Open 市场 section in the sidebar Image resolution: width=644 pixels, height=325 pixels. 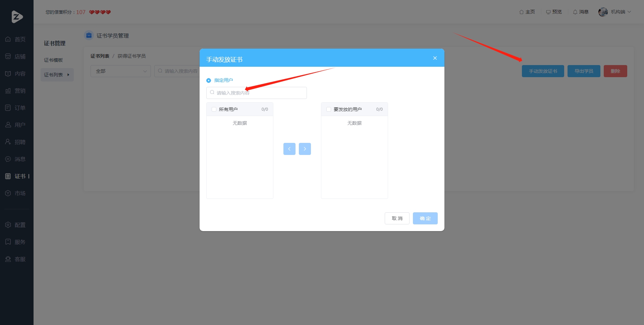pos(16,194)
